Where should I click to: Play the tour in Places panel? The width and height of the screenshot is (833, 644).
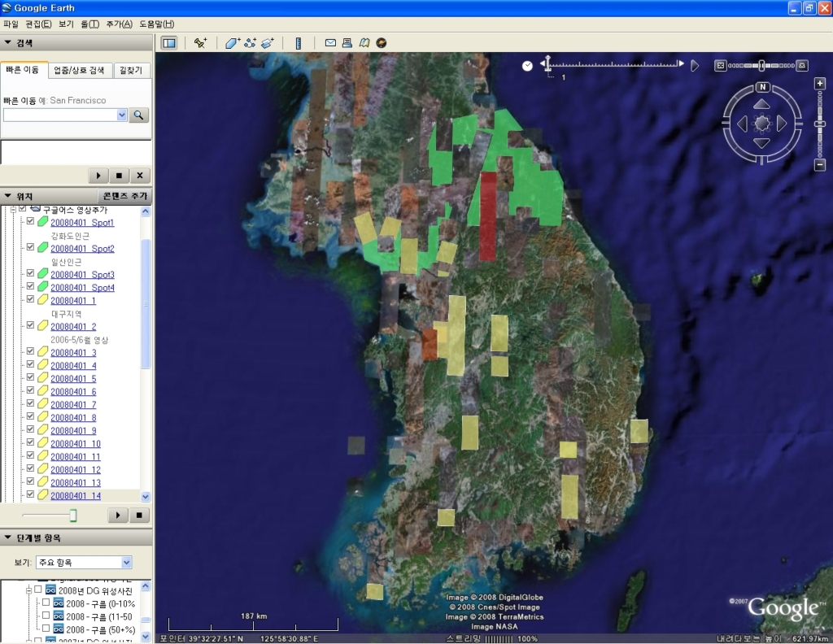click(118, 515)
